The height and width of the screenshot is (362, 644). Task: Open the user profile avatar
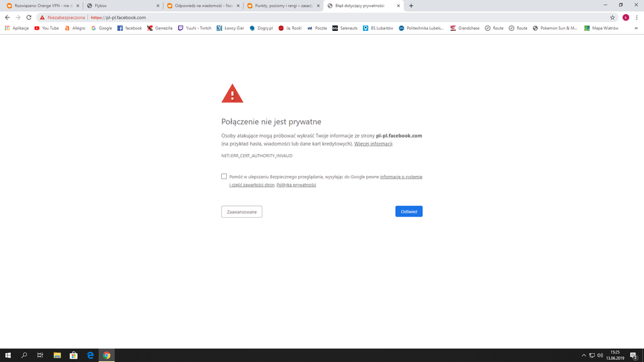point(626,17)
